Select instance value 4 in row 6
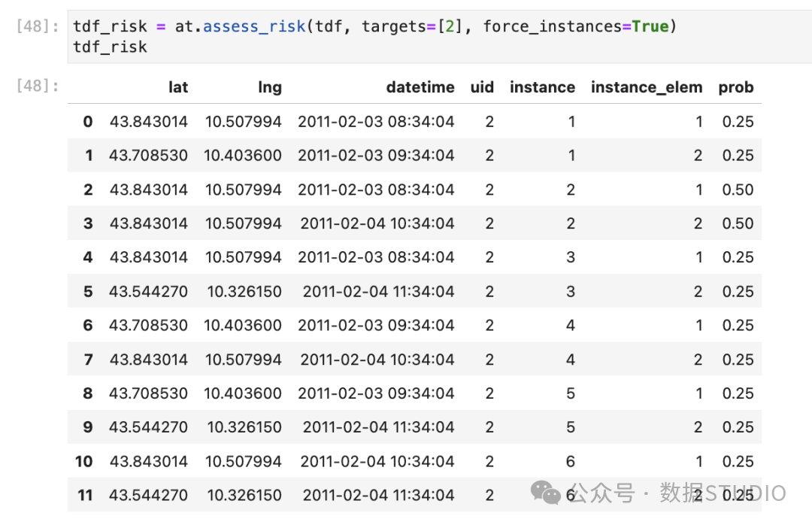Viewport: 812px width, 525px height. pyautogui.click(x=571, y=325)
